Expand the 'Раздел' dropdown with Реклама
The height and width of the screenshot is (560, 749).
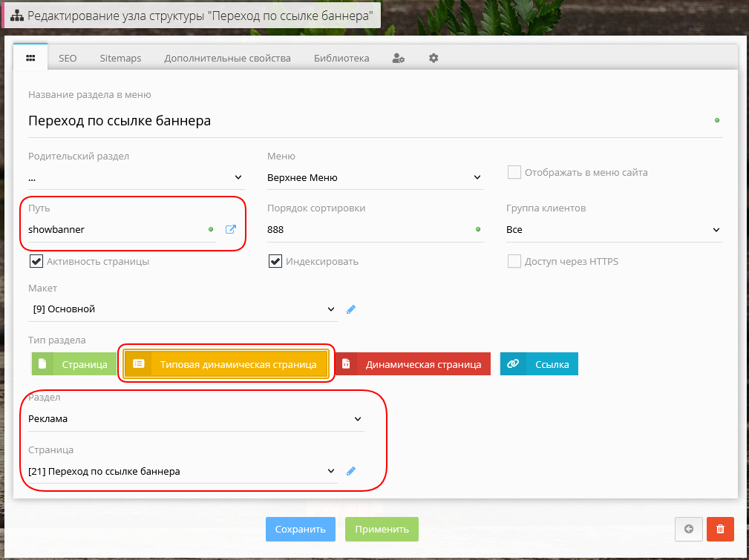pos(196,419)
